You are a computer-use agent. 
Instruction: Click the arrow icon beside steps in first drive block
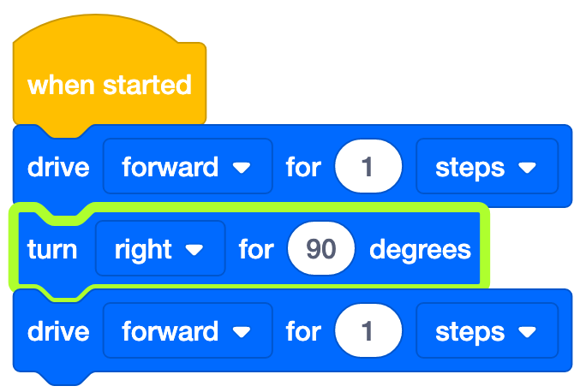coord(528,168)
